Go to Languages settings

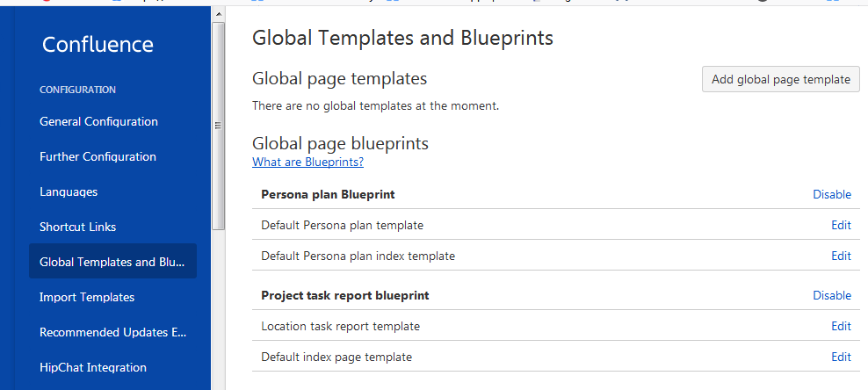pos(69,192)
